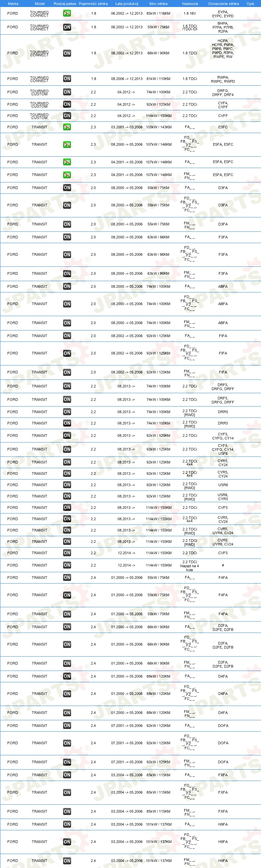Screen dimensions: 261x868
Task: Select the 03.2001 -> 03.2006 production years cell
Action: pyautogui.click(x=127, y=127)
